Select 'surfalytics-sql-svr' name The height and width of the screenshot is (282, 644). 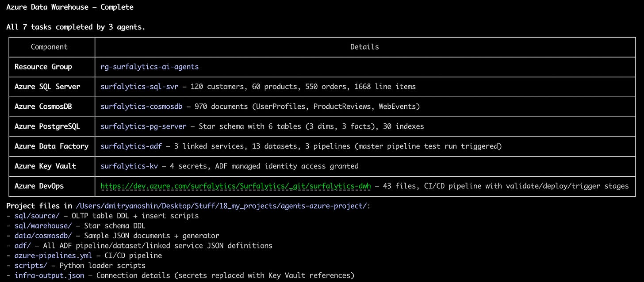coord(139,87)
